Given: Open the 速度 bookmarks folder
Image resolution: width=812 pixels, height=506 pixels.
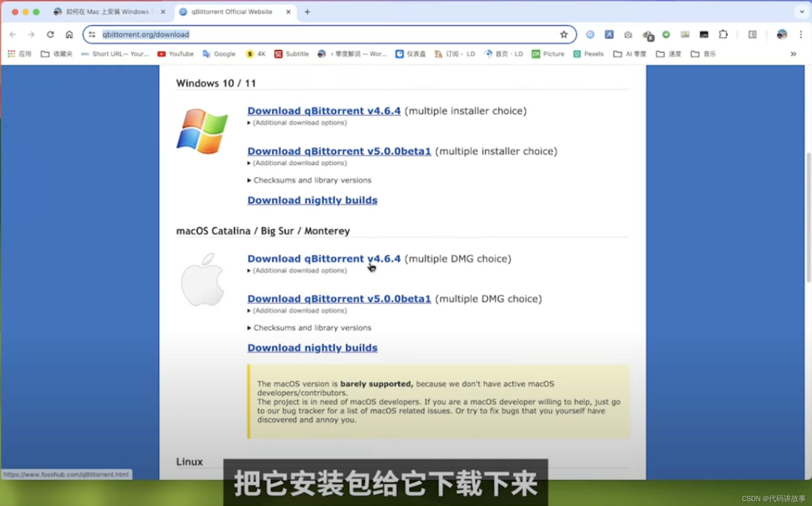Looking at the screenshot, I should [668, 54].
